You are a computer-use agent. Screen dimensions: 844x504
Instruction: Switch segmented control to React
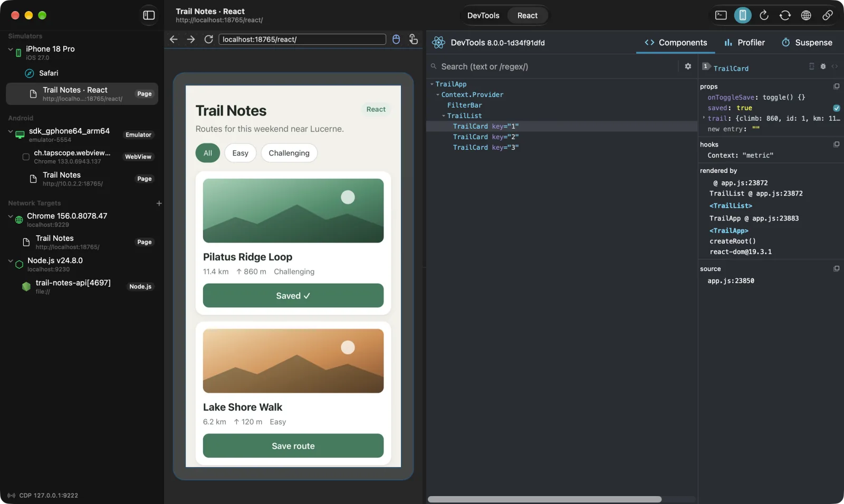[x=527, y=15]
